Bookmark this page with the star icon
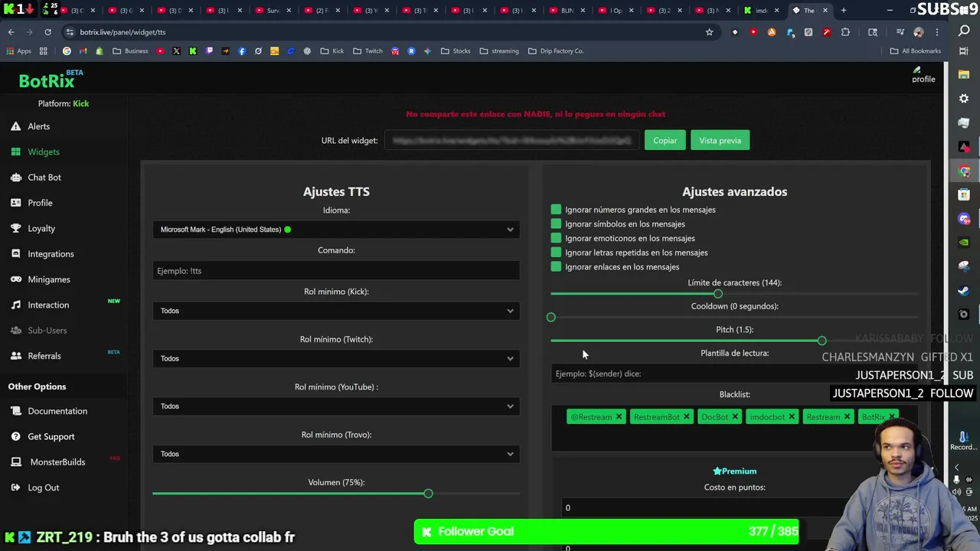The height and width of the screenshot is (551, 980). pyautogui.click(x=709, y=32)
